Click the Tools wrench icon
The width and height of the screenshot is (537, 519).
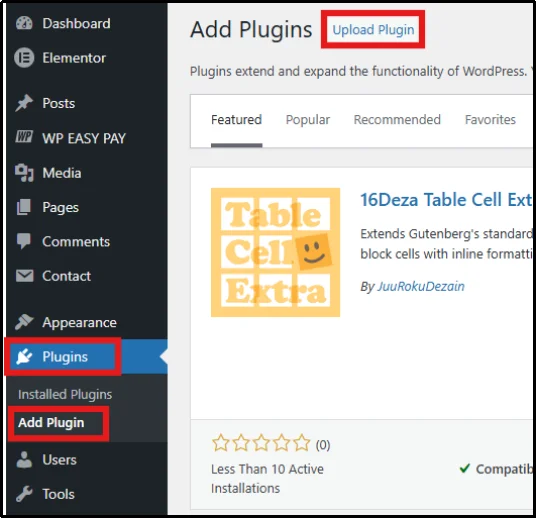(24, 494)
